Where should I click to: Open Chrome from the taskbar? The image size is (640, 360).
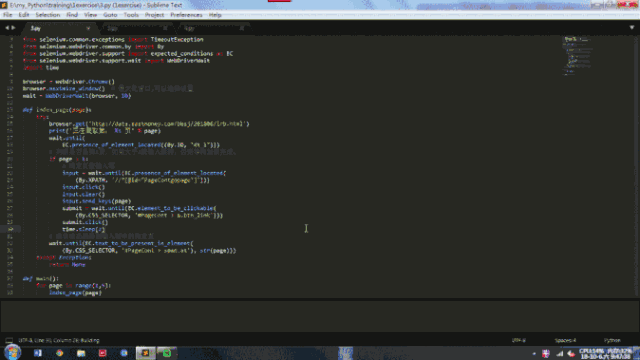[x=60, y=353]
